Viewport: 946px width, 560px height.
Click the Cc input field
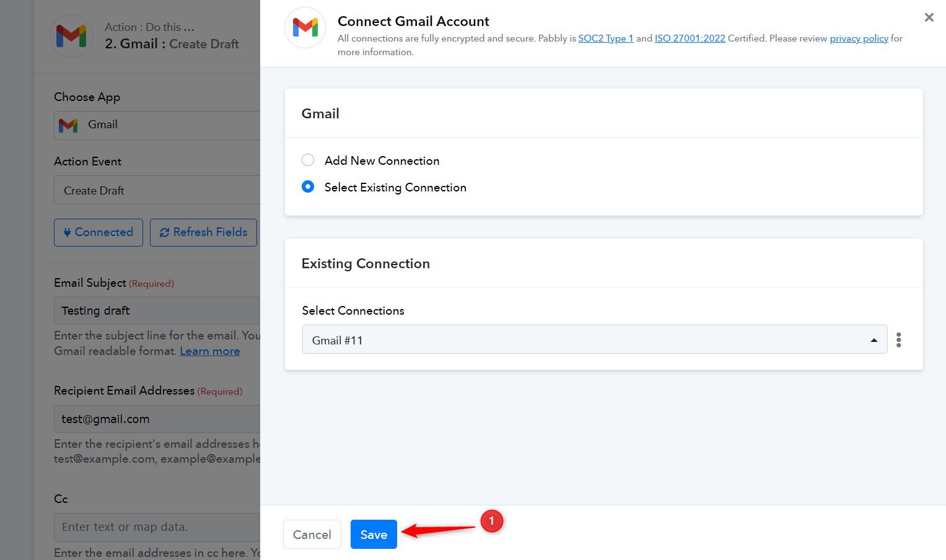click(x=157, y=527)
